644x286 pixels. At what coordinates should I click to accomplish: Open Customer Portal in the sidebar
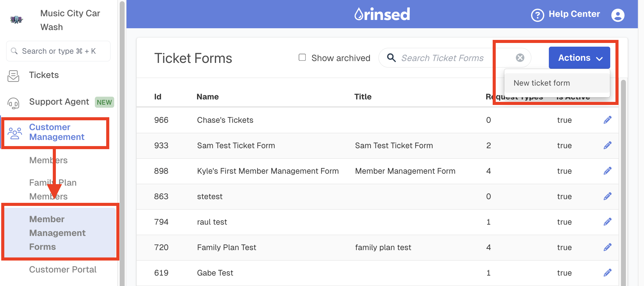tap(63, 269)
